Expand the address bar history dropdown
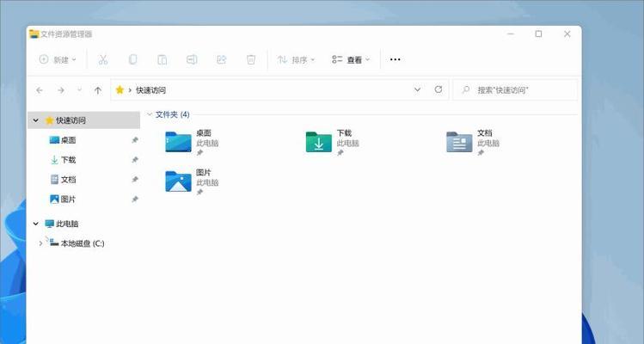This screenshot has height=344, width=644. point(417,89)
